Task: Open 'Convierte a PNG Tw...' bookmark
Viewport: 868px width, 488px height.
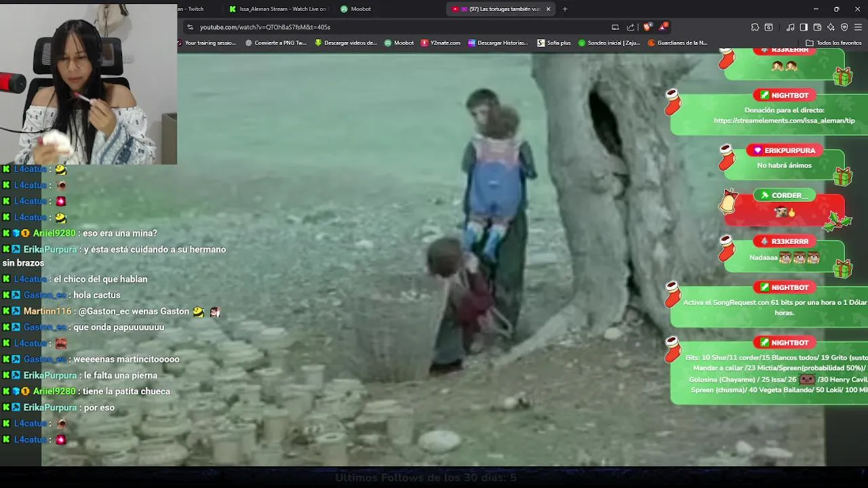Action: [276, 43]
